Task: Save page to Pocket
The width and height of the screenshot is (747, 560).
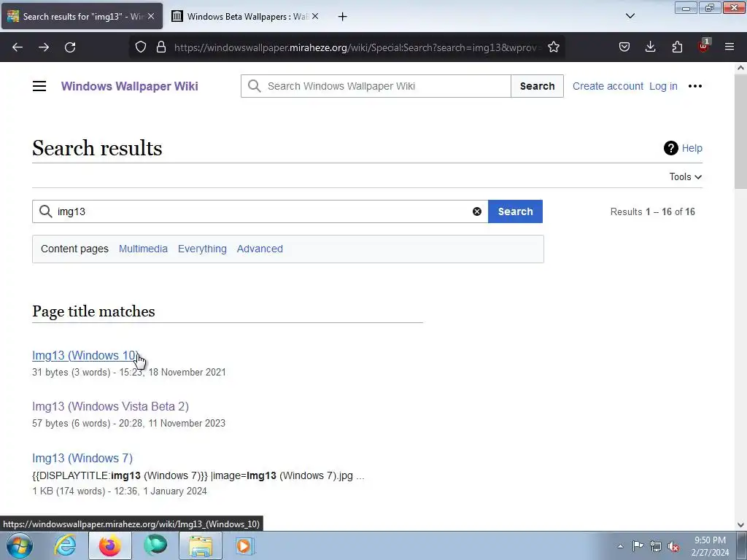Action: click(624, 47)
